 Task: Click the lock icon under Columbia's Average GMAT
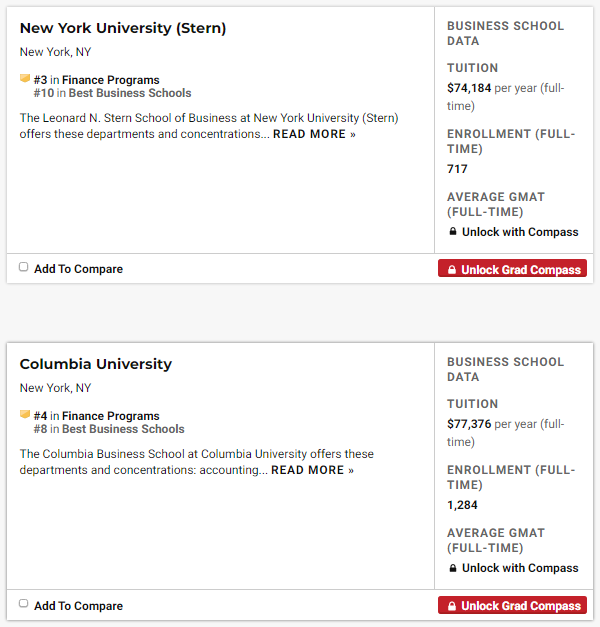pyautogui.click(x=453, y=568)
